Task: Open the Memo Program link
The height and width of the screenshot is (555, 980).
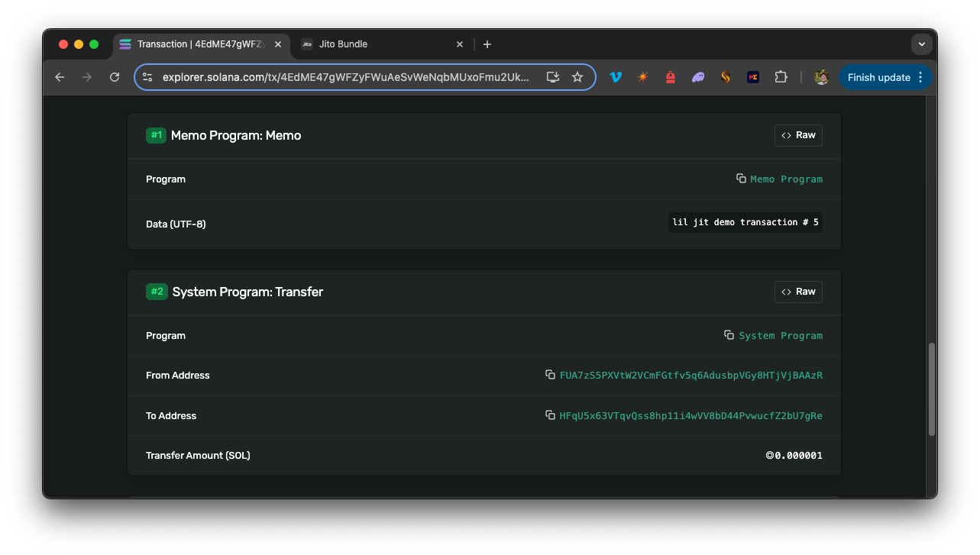Action: tap(786, 179)
